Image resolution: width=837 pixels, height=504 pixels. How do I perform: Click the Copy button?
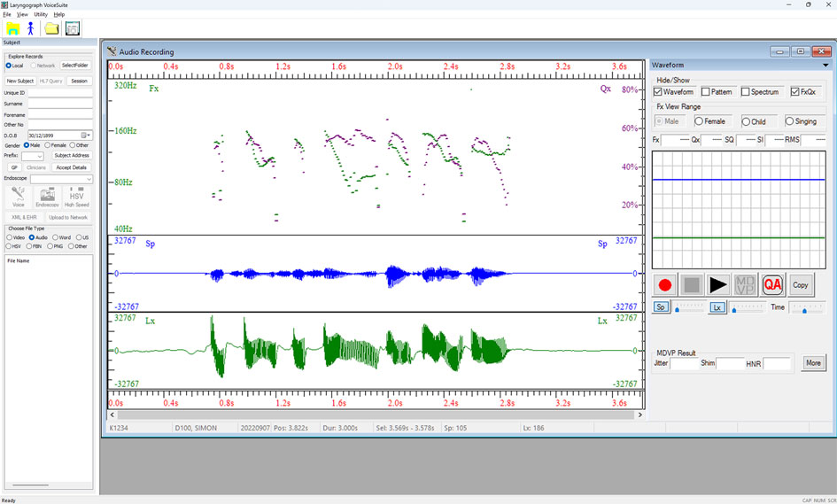click(x=800, y=285)
